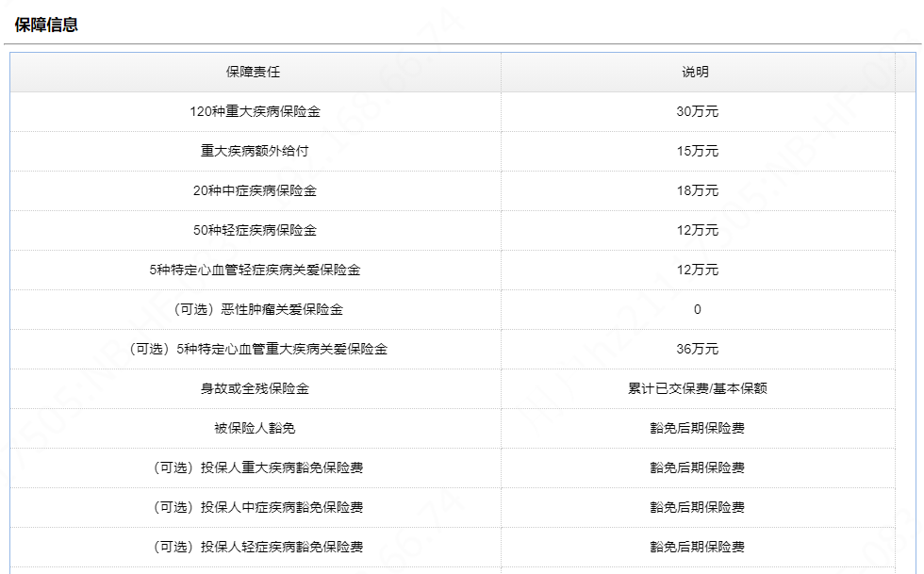The width and height of the screenshot is (924, 574).
Task: Click 豁免后期保险费 next to 投保人轻症疾病豁免保险费
Action: pos(697,546)
